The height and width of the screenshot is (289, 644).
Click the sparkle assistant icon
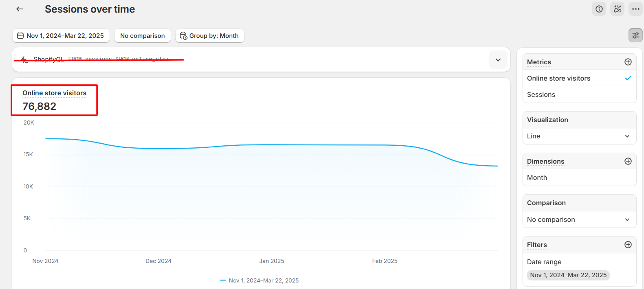point(618,9)
